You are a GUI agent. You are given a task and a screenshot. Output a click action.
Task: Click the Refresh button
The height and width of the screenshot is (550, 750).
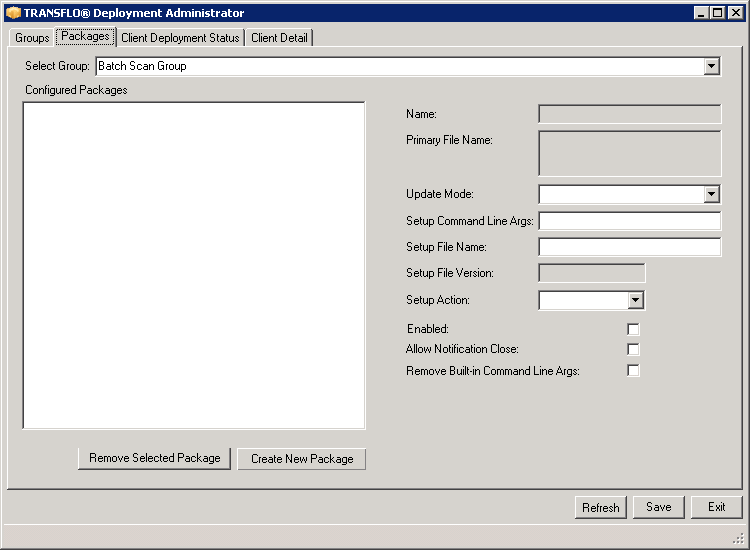tap(601, 507)
